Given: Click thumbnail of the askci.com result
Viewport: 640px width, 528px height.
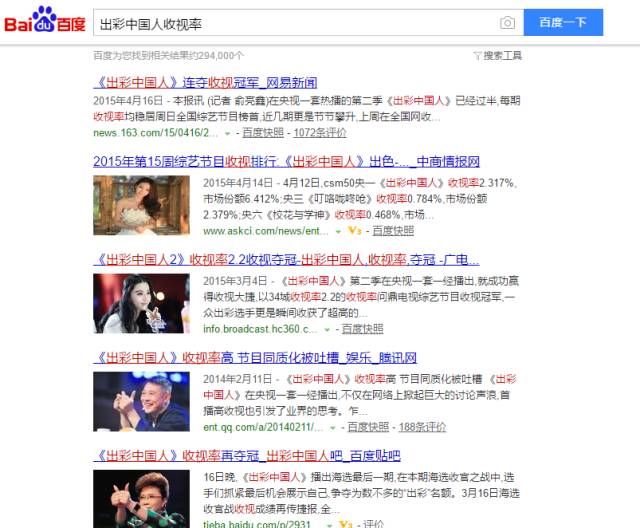Looking at the screenshot, I should [x=141, y=205].
